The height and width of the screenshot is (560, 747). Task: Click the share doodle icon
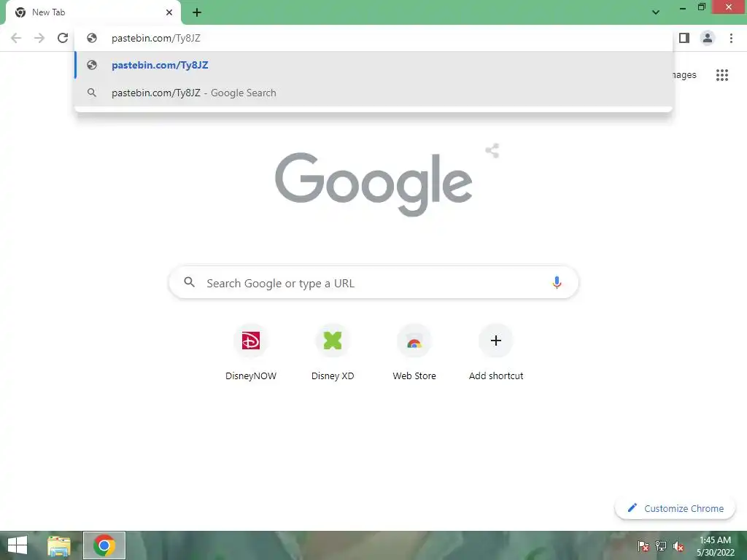[x=492, y=151]
